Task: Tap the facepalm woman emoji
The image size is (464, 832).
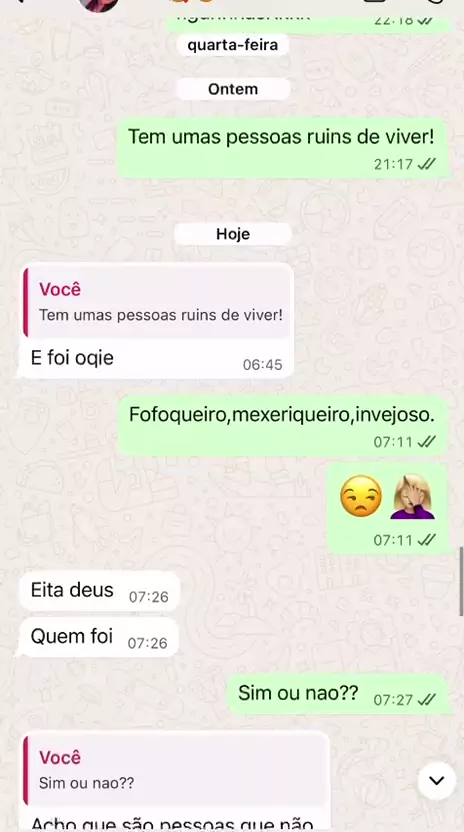Action: click(413, 496)
